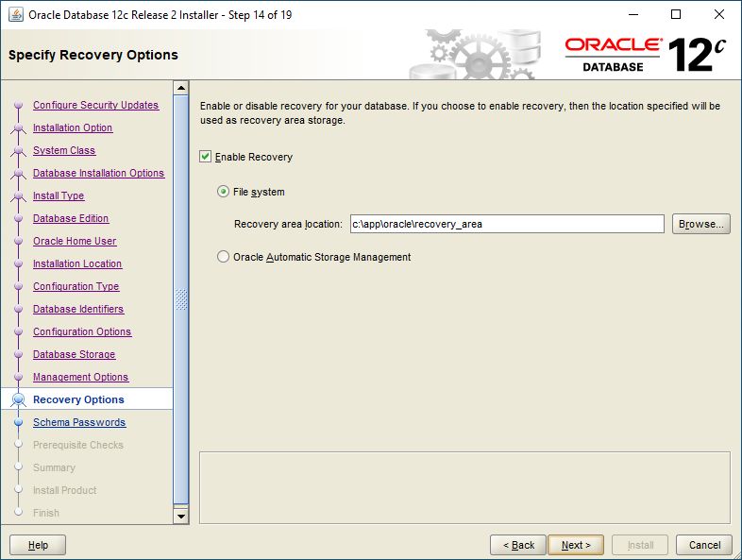Open the Database Identifiers step
Screen dimensions: 742x560
click(78, 309)
